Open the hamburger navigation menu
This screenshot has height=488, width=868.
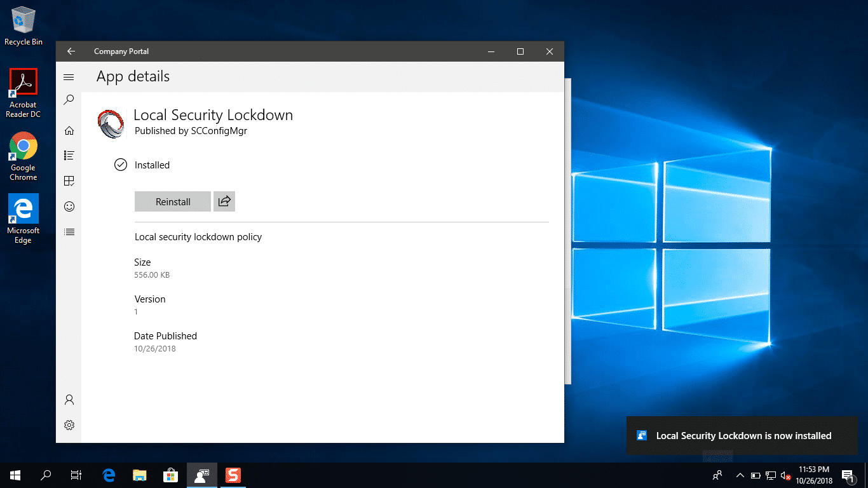[x=69, y=77]
